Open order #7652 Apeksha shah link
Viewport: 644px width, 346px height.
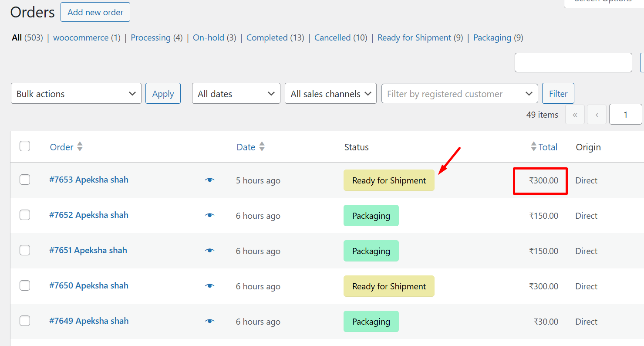point(89,215)
